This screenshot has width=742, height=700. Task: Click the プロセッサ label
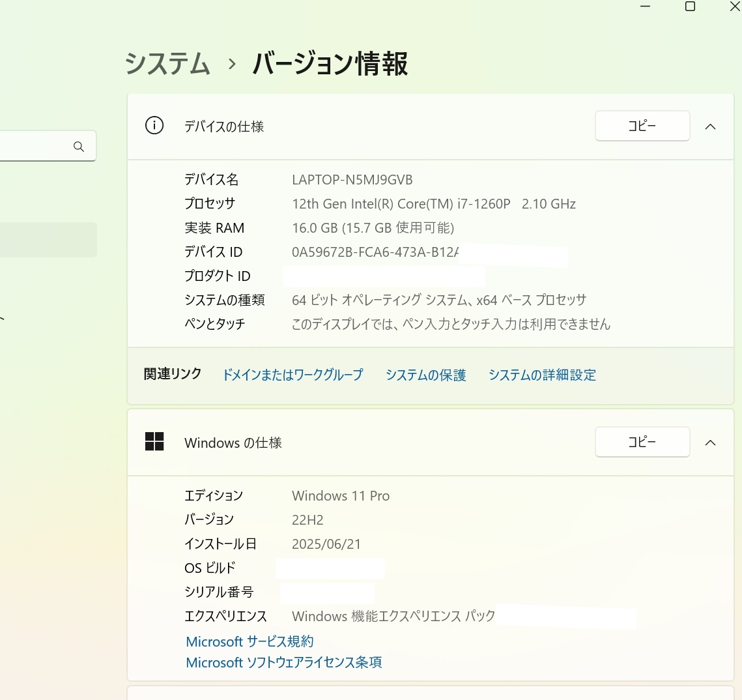pyautogui.click(x=210, y=204)
